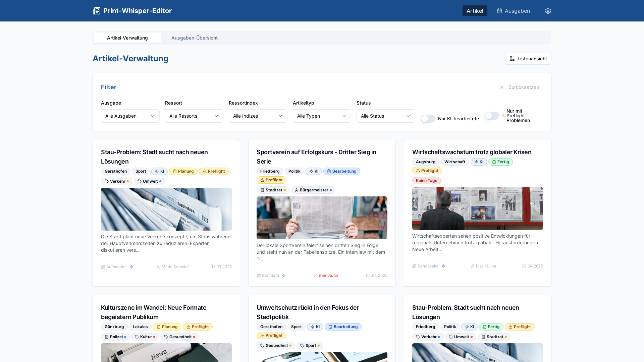Click the Sport tag on Umweltschutz article tags row
Image resolution: width=644 pixels, height=362 pixels.
click(x=310, y=346)
